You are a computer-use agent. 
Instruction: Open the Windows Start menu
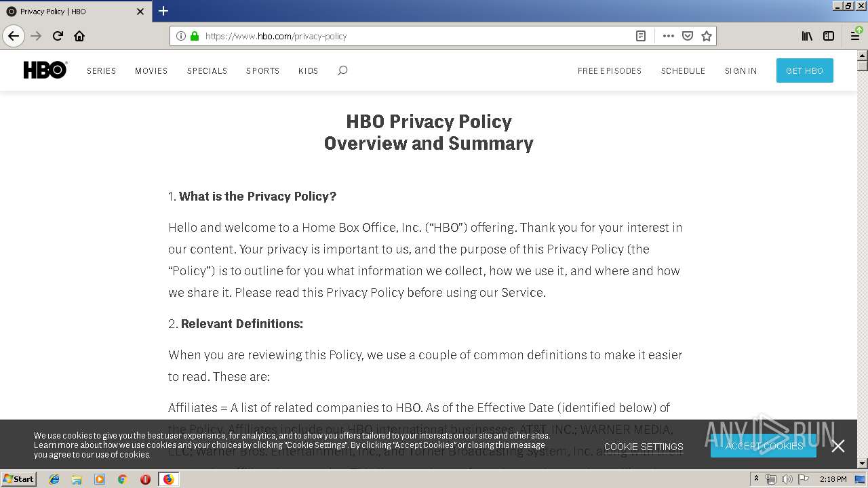pos(19,479)
